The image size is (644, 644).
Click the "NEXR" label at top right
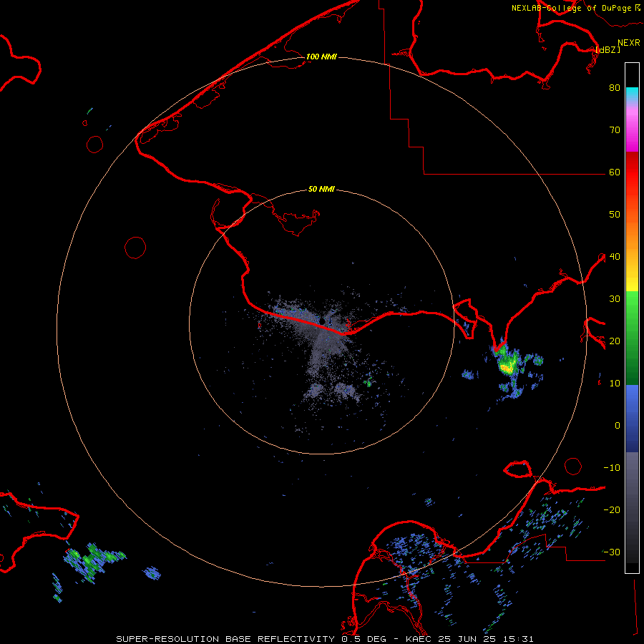tap(629, 43)
